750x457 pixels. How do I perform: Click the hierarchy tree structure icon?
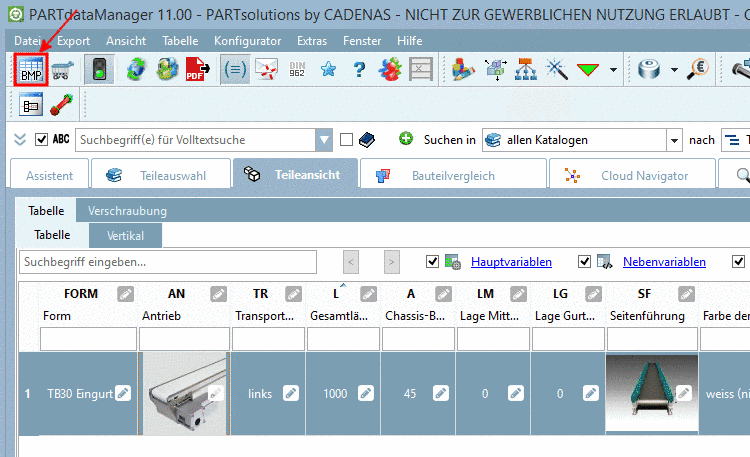click(526, 70)
